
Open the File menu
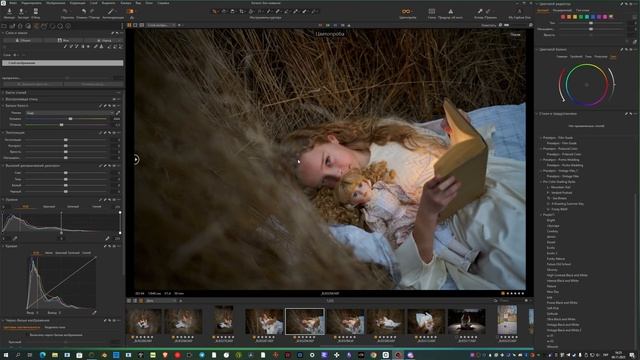(13, 3)
